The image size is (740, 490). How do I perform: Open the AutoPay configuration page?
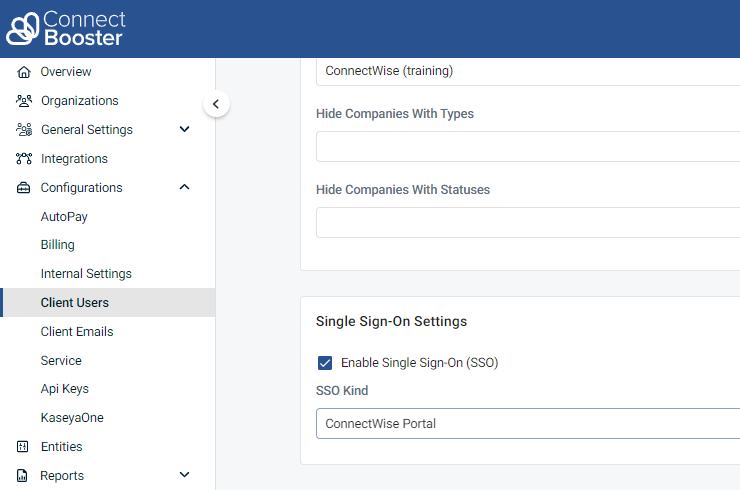click(x=65, y=216)
